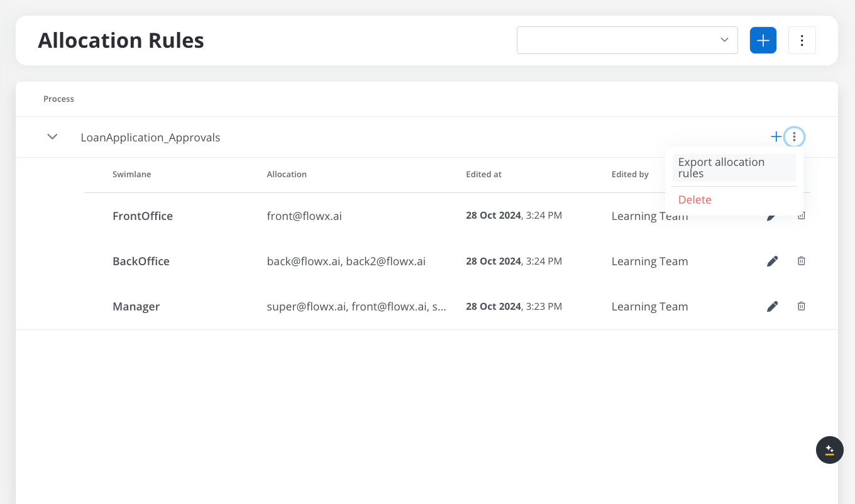The width and height of the screenshot is (855, 504).
Task: Click the Edited at column header
Action: pyautogui.click(x=483, y=174)
